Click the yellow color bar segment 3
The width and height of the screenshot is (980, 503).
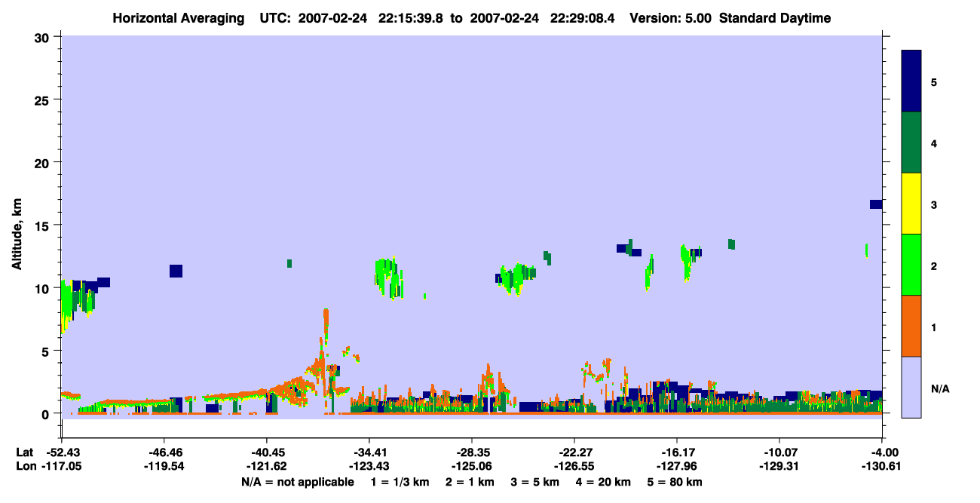click(911, 204)
